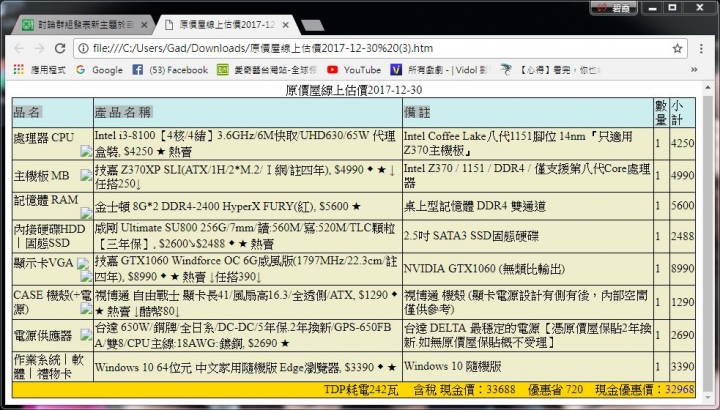Click the 現金優惠價：32968 total
The width and height of the screenshot is (720, 410).
645,390
